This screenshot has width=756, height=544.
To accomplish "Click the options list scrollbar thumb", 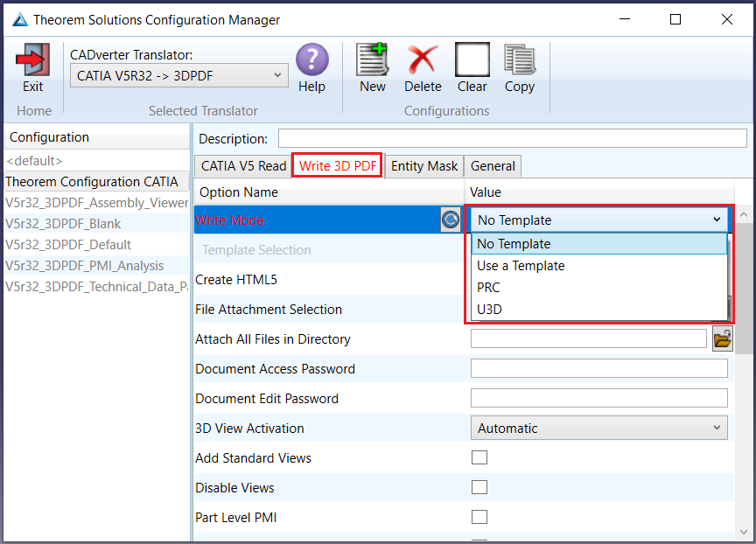I will click(x=744, y=289).
